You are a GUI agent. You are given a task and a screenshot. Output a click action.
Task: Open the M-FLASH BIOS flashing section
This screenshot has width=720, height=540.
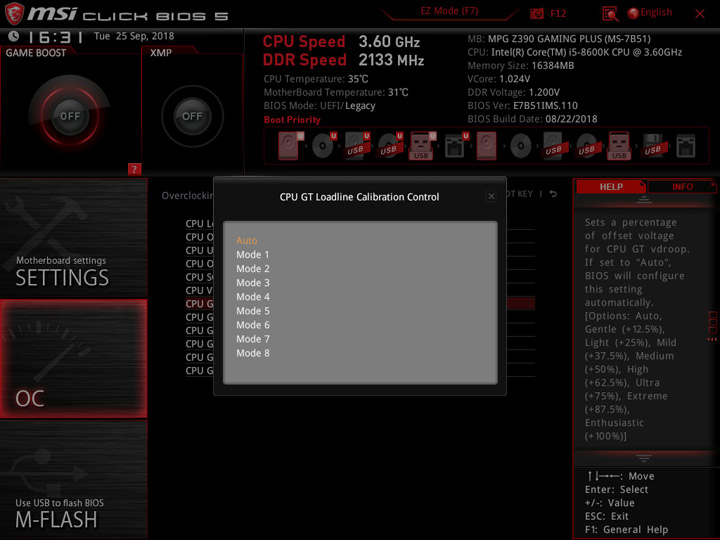point(73,480)
